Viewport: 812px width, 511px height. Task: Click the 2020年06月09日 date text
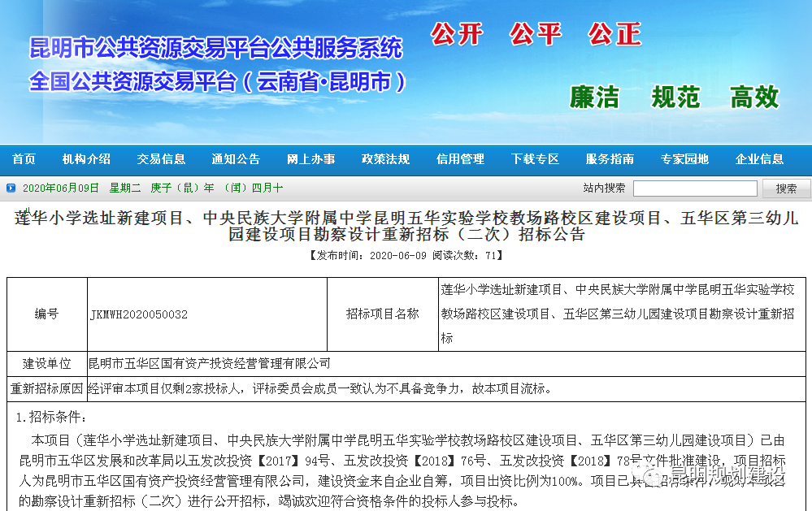[x=60, y=188]
